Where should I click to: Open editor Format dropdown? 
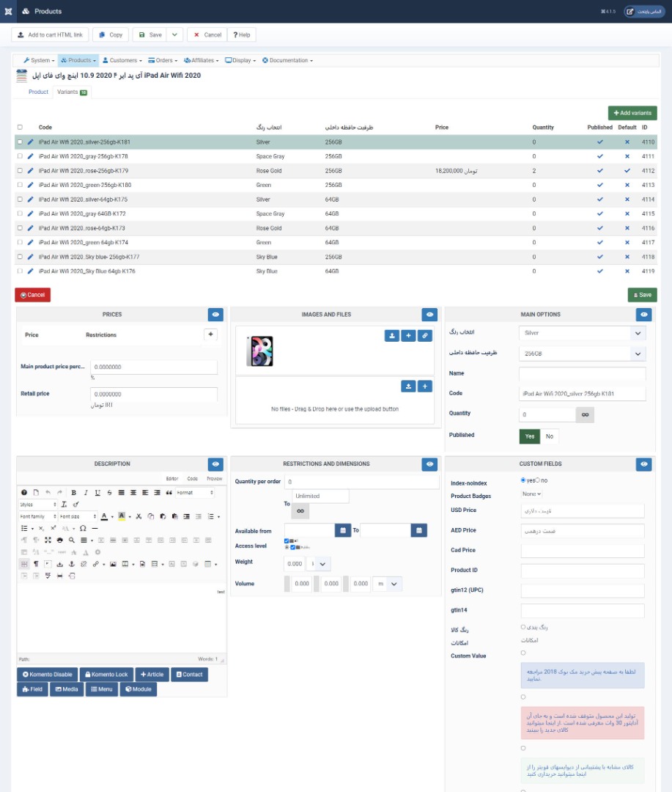click(x=194, y=493)
